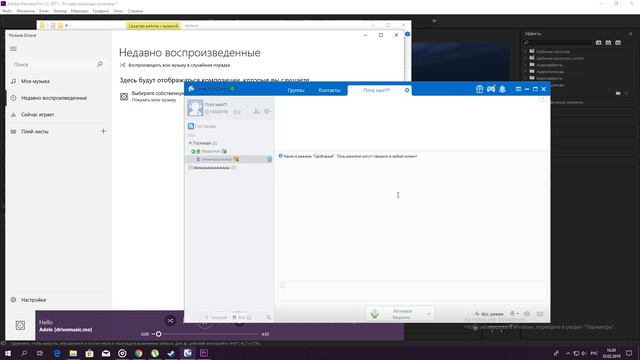
Task: Click the Premiere Effects panel search field
Action: pyautogui.click(x=558, y=42)
